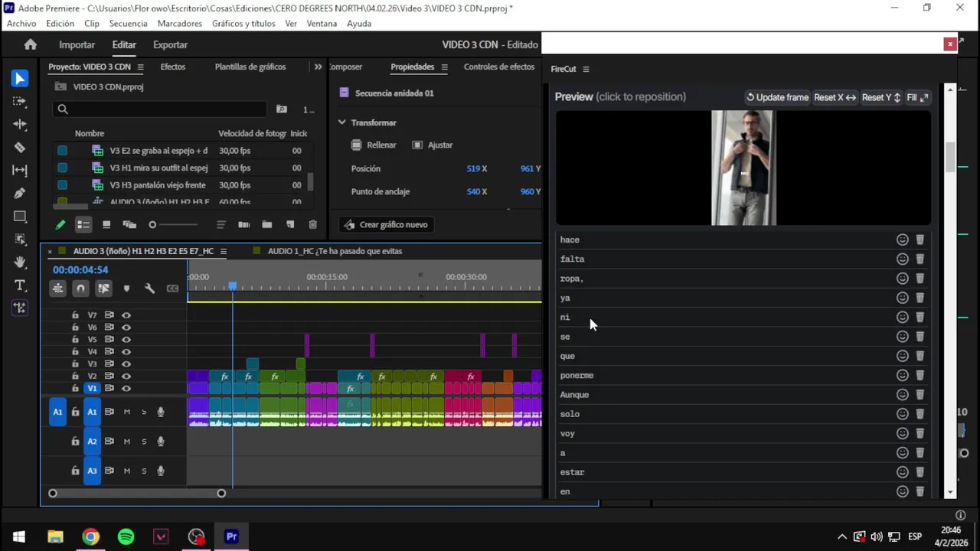Adjust the Project panel thumbnail zoom slider
The width and height of the screenshot is (980, 551).
(x=174, y=224)
